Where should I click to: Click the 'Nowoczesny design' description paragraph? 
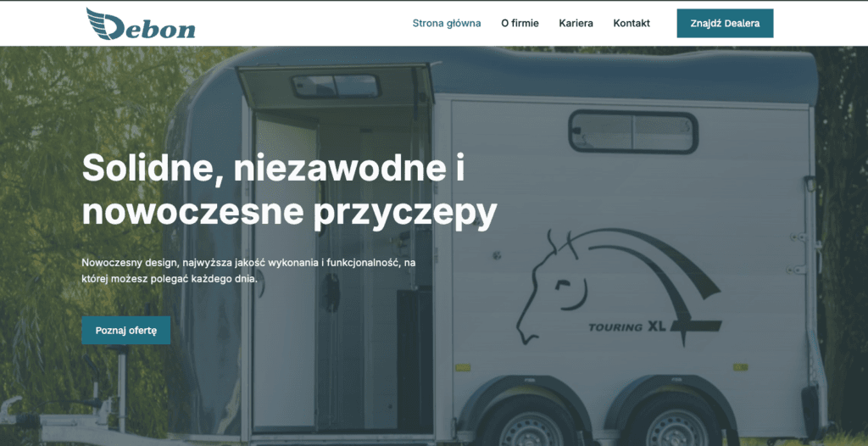(x=248, y=270)
